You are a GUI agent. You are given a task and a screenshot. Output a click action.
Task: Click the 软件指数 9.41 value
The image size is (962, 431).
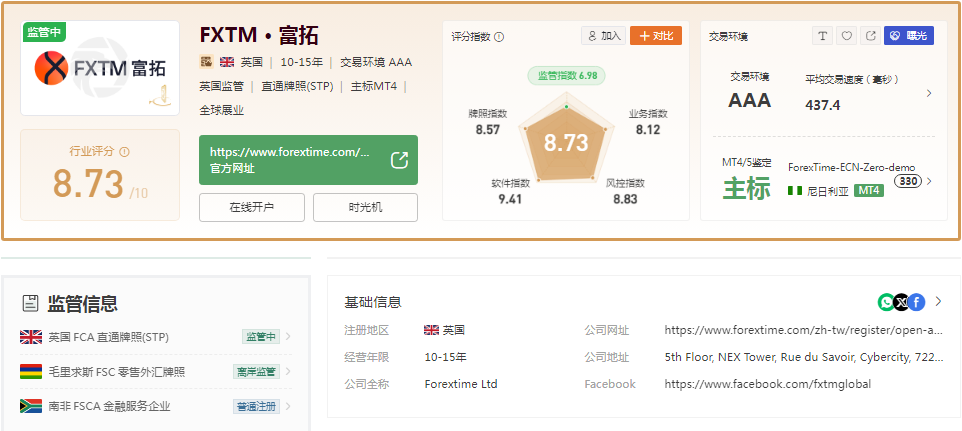click(510, 199)
